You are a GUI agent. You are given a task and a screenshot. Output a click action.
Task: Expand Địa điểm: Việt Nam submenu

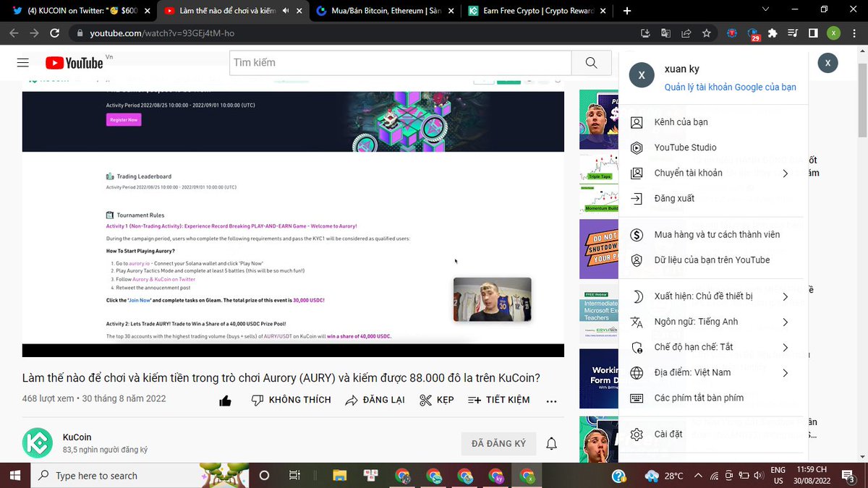(785, 372)
